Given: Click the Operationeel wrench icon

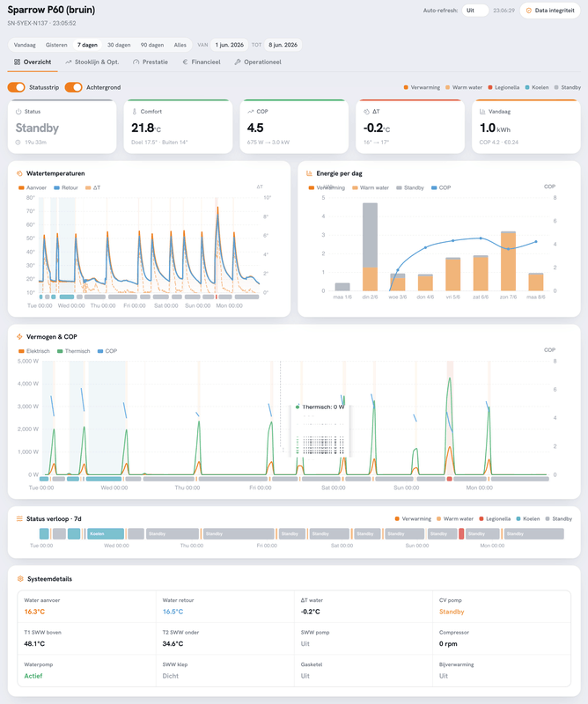Looking at the screenshot, I should [238, 62].
